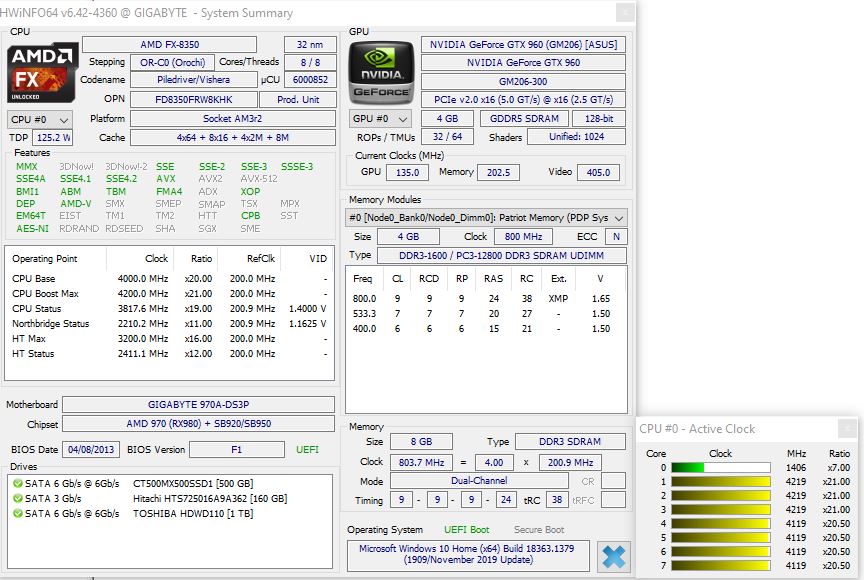Image resolution: width=864 pixels, height=580 pixels.
Task: Click the NVIDIA GeForce logo
Action: click(x=381, y=73)
